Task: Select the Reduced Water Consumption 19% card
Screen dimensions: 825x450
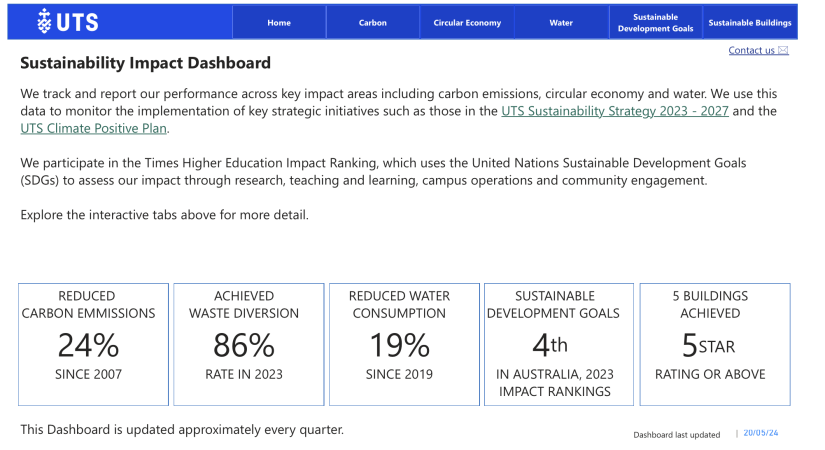Action: coord(404,344)
